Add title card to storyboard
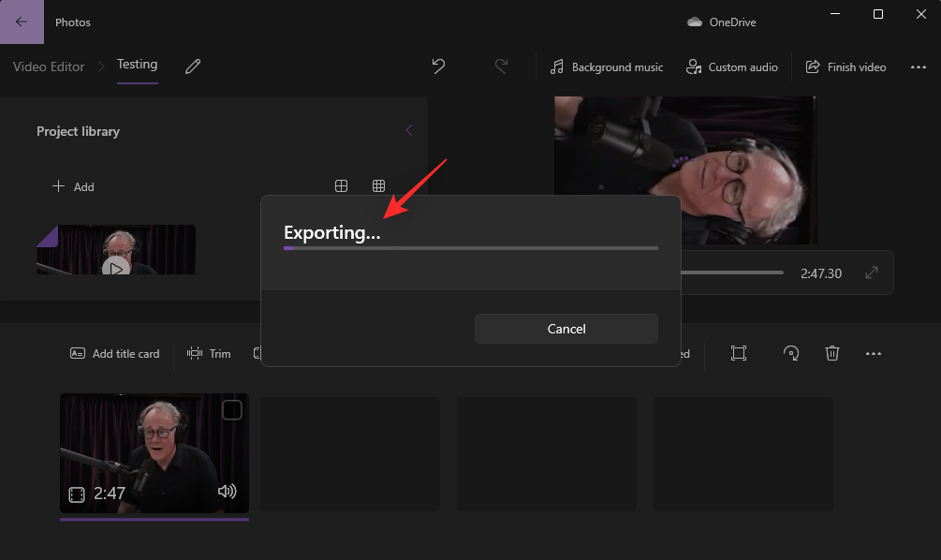The width and height of the screenshot is (941, 560). point(114,354)
